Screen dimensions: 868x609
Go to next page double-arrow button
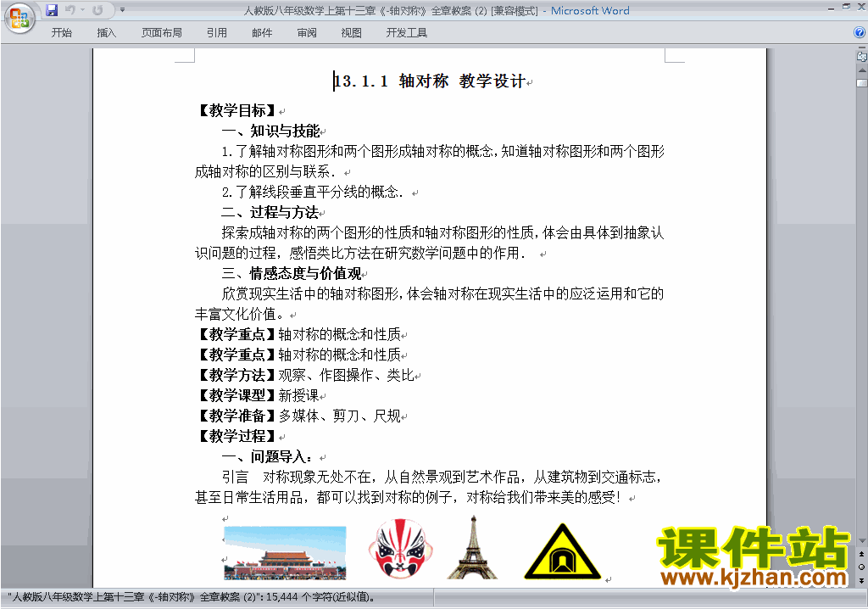click(x=861, y=580)
